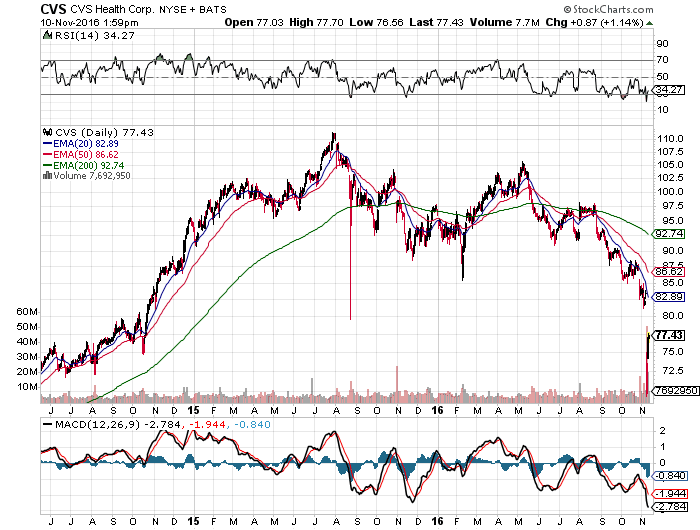Click the Low 76.56 value
The width and height of the screenshot is (700, 530).
coord(376,22)
